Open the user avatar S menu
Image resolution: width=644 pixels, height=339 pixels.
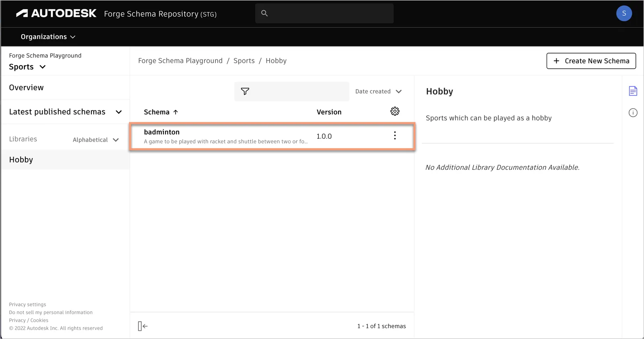(x=624, y=13)
